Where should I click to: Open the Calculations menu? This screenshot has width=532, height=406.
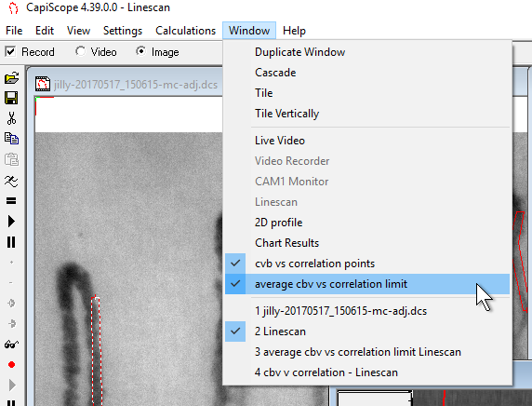point(186,31)
